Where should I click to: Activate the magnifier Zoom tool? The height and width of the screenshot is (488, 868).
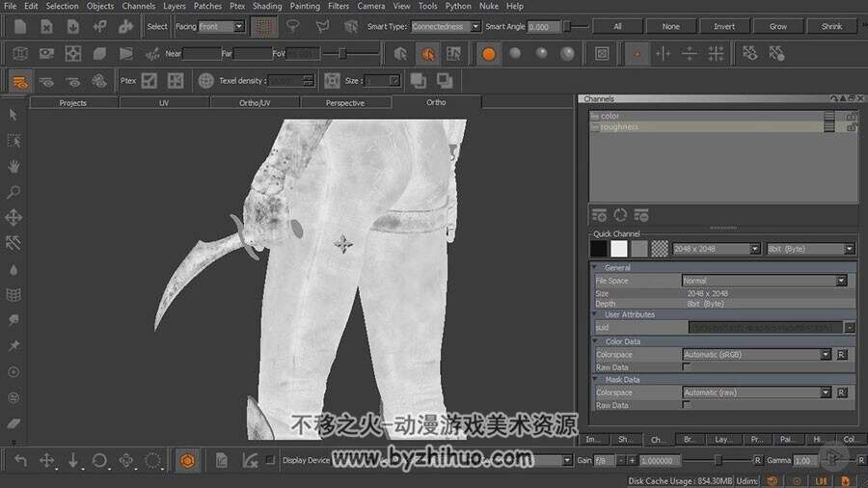[14, 192]
